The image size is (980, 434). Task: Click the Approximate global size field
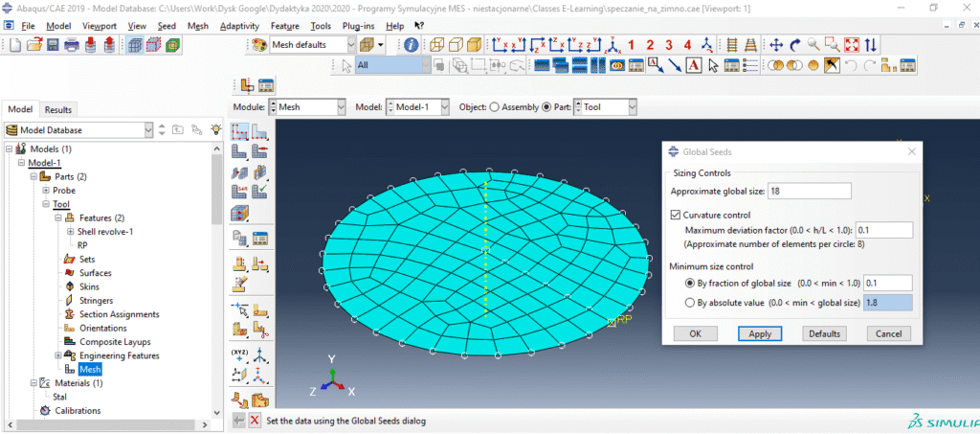[x=810, y=191]
